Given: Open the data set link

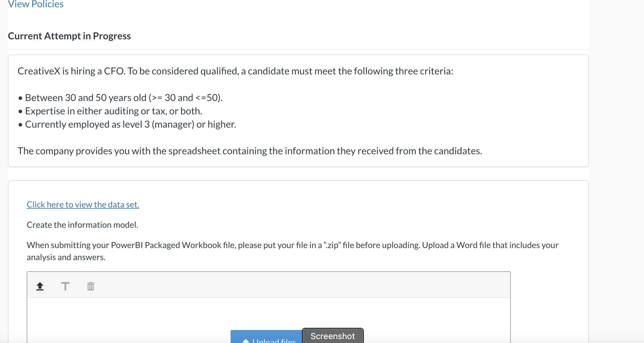Looking at the screenshot, I should [x=83, y=204].
